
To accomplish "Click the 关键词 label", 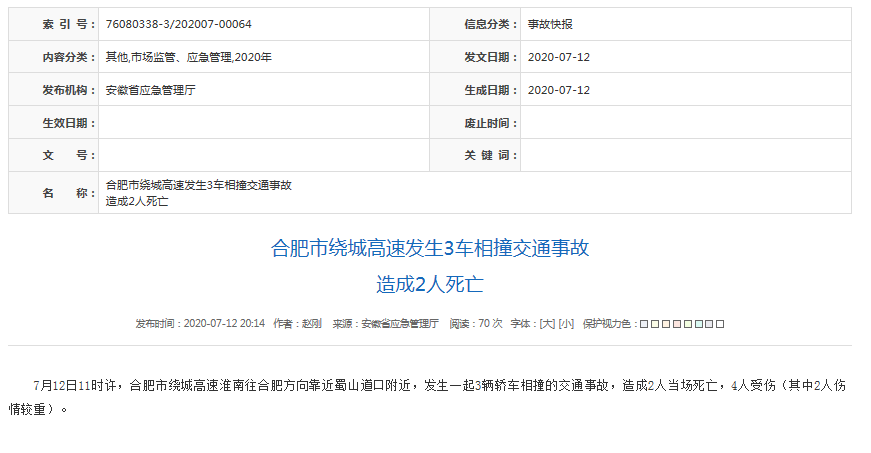I will point(490,155).
